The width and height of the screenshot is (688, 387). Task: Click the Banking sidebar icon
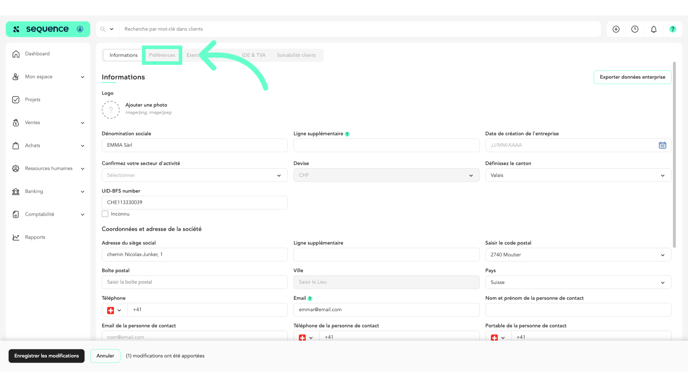[16, 192]
